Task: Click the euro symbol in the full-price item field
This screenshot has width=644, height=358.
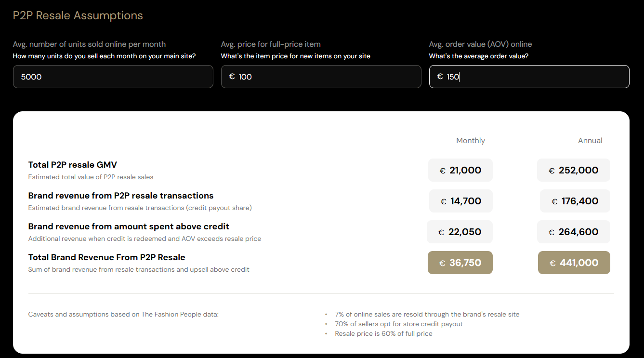Action: coord(232,77)
